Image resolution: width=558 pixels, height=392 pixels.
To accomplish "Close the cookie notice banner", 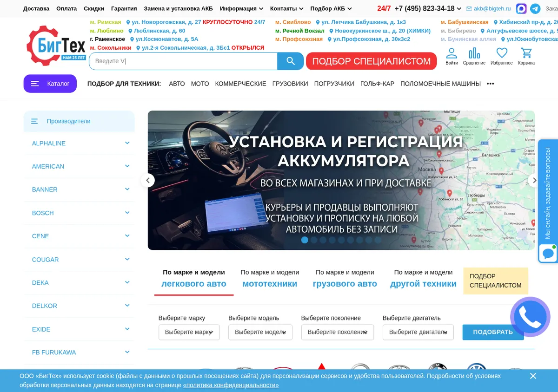I will click(x=533, y=376).
